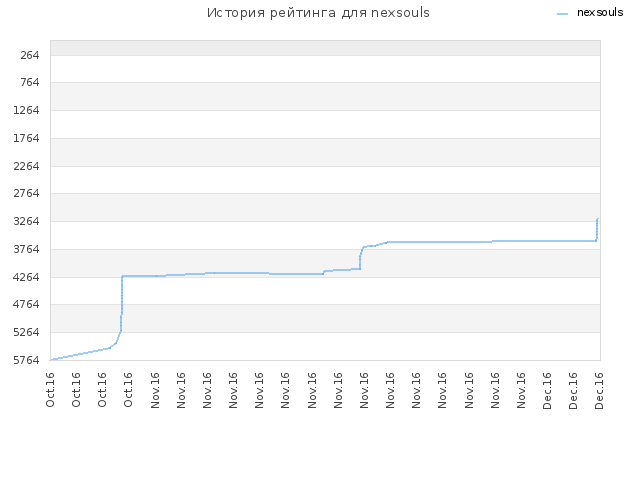
Task: Select the 4264 y-axis label
Action: (x=27, y=277)
